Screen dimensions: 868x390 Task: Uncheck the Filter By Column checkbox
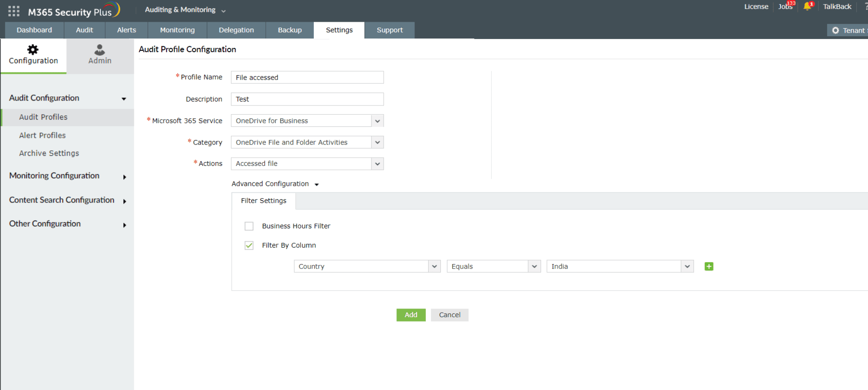coord(249,246)
